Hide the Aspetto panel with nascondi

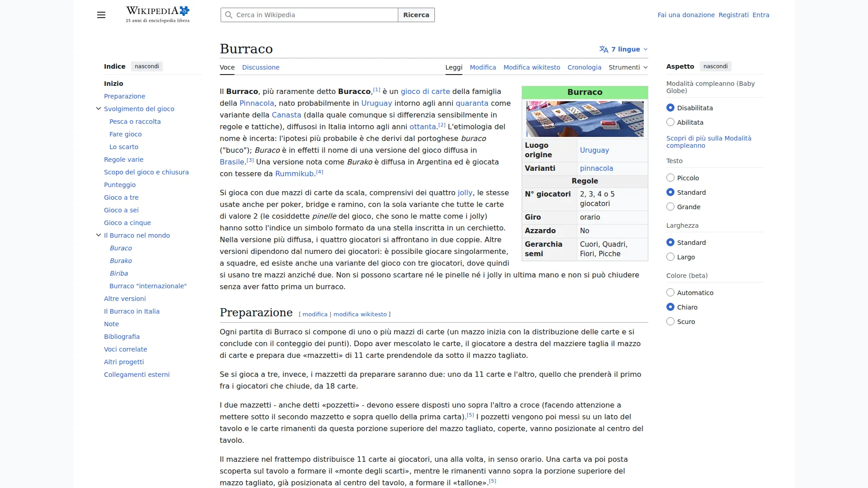click(x=716, y=66)
